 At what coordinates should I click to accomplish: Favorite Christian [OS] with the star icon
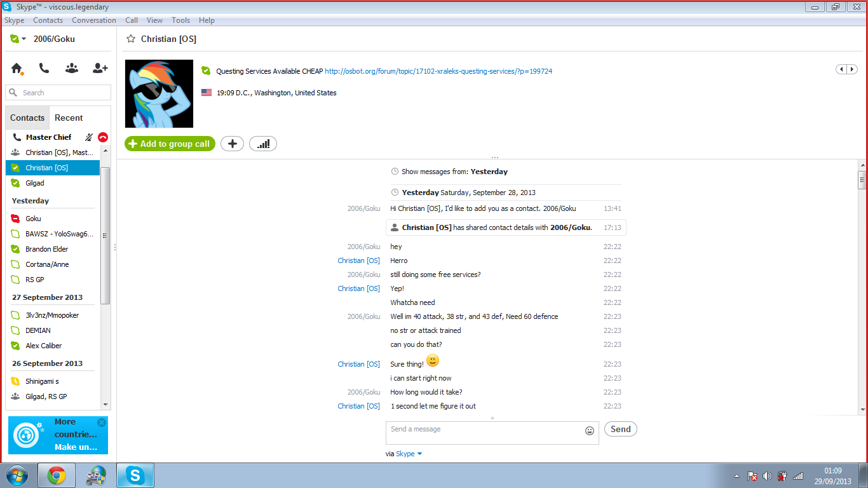tap(131, 39)
